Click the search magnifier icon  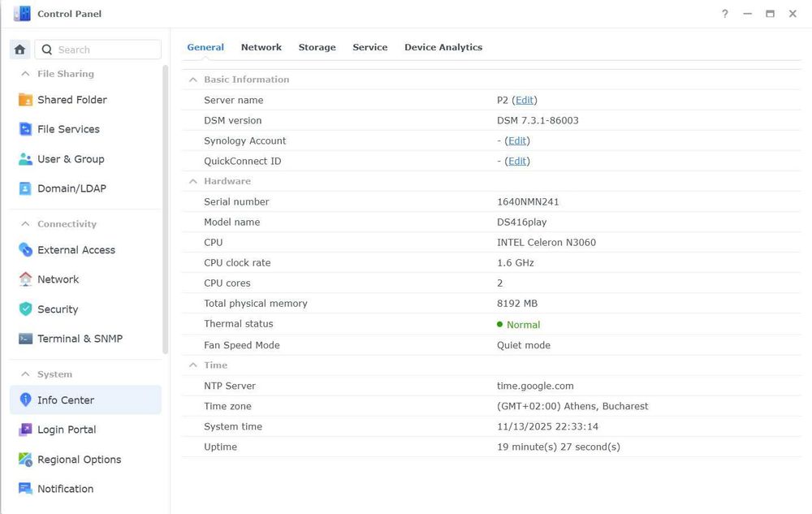[x=46, y=50]
